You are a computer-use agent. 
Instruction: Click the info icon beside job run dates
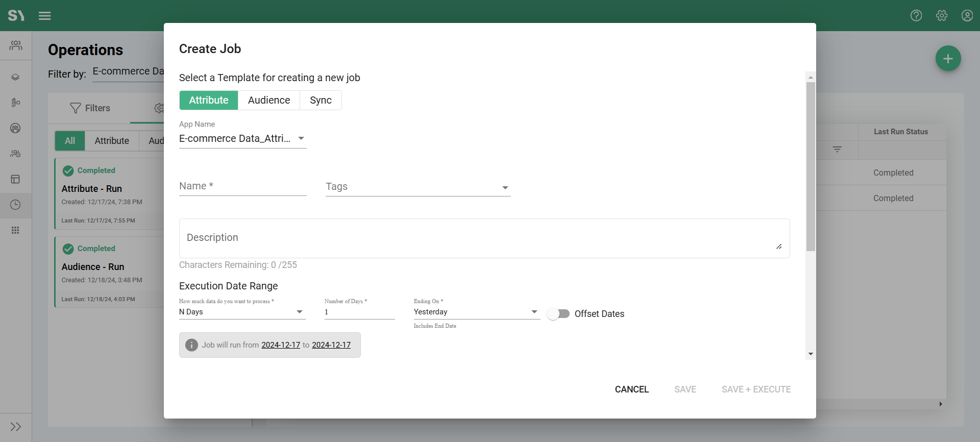point(191,345)
